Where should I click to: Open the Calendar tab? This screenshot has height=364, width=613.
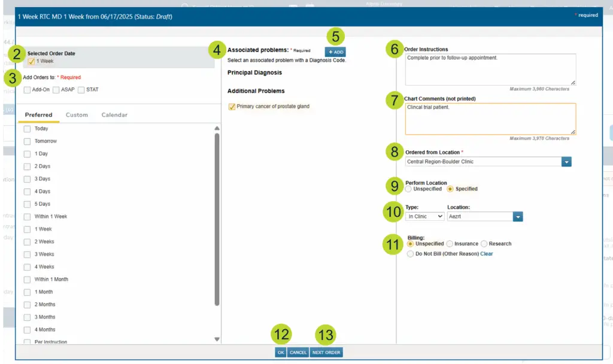(114, 115)
